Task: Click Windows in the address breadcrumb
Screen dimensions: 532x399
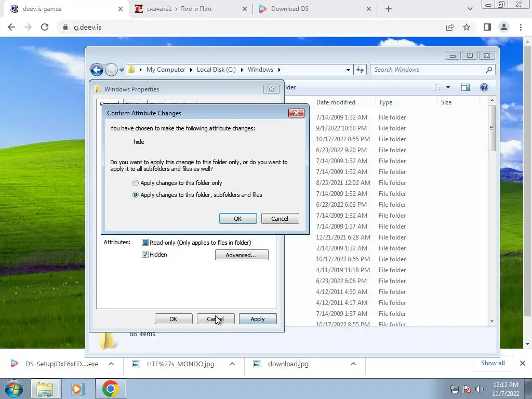Action: (260, 70)
